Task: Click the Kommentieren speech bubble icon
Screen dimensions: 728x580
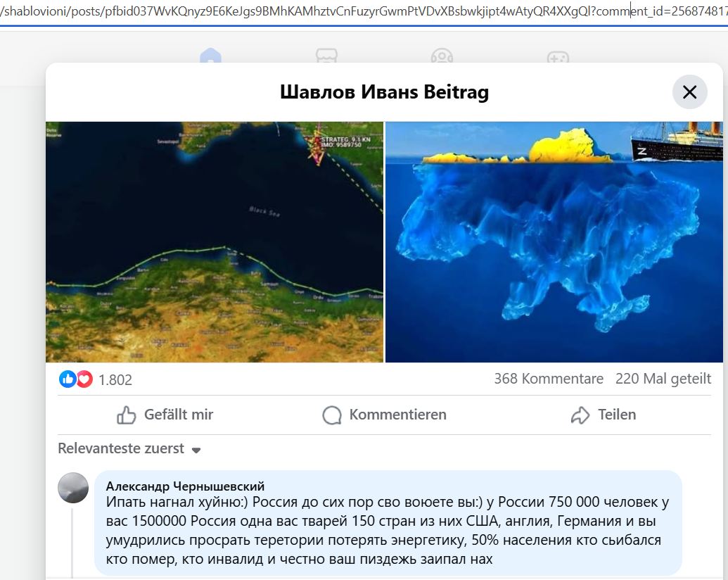Action: click(332, 415)
